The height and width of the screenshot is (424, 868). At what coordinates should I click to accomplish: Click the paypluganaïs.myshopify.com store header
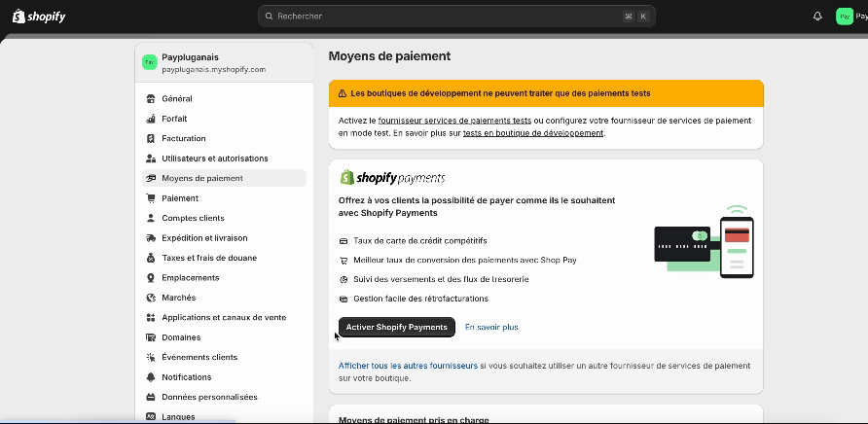224,62
